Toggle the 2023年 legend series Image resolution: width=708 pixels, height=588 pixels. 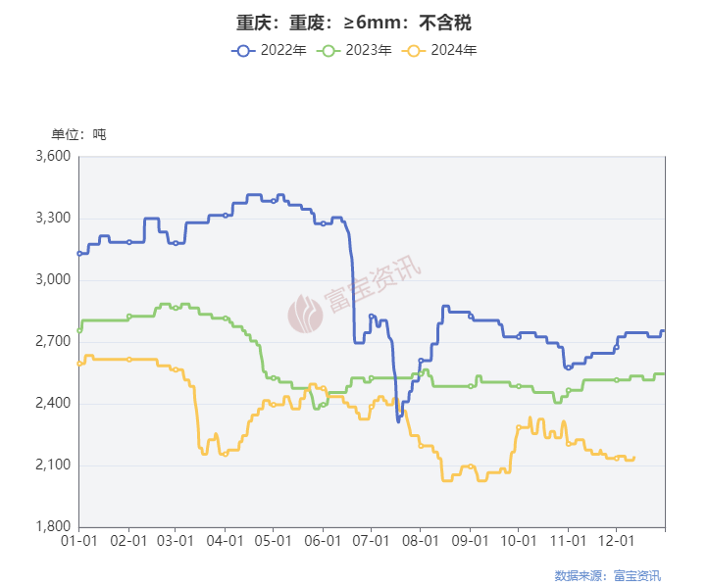pyautogui.click(x=354, y=50)
